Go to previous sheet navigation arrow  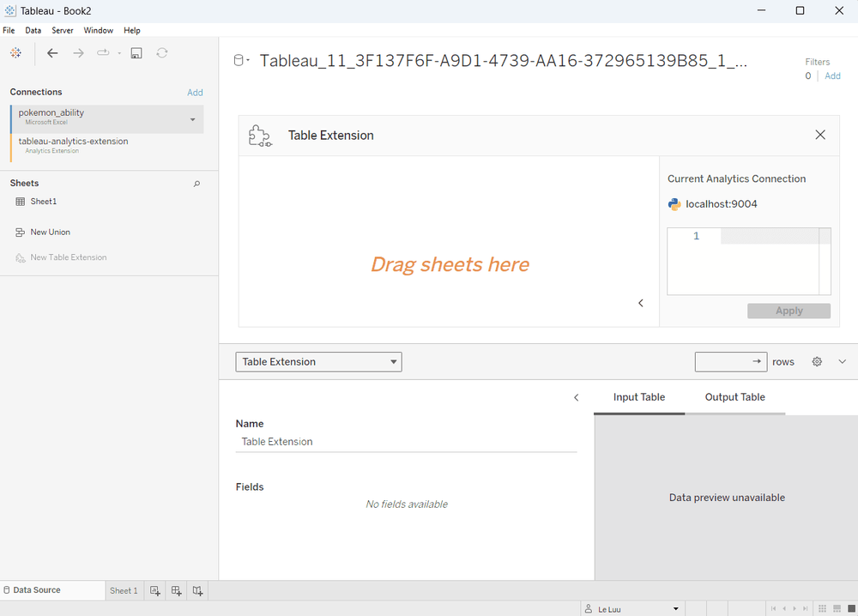click(x=784, y=608)
